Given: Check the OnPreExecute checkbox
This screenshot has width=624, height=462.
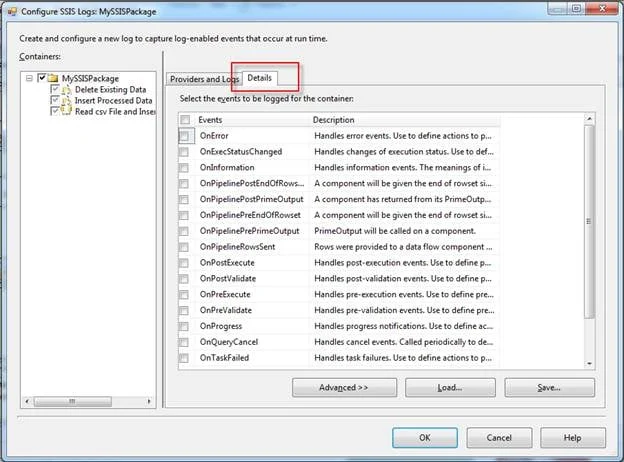Looking at the screenshot, I should tap(184, 295).
